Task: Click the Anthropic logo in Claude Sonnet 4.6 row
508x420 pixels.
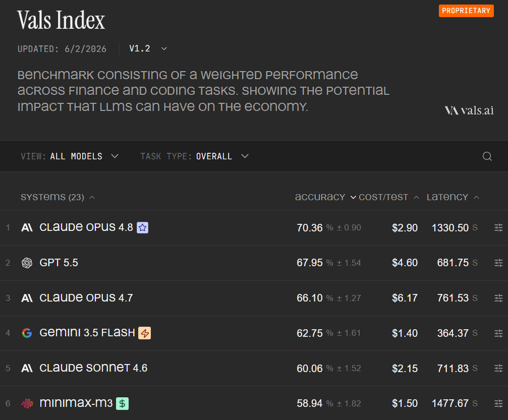Action: (x=27, y=368)
